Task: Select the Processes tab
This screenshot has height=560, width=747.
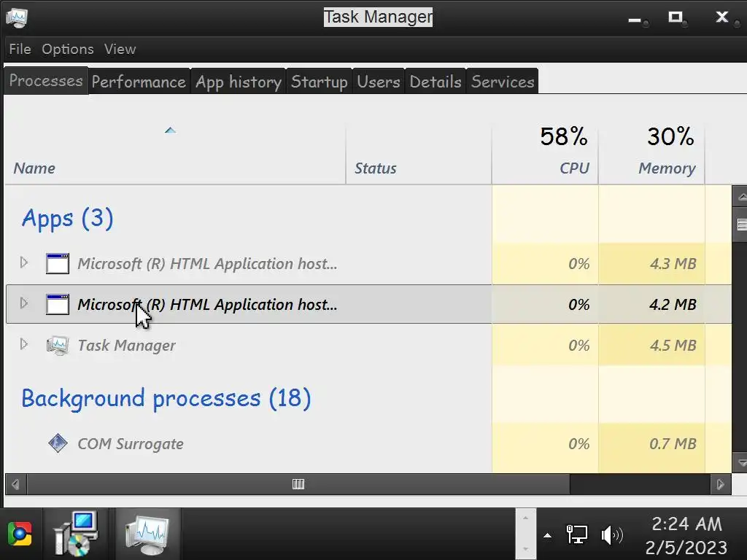Action: pos(46,80)
